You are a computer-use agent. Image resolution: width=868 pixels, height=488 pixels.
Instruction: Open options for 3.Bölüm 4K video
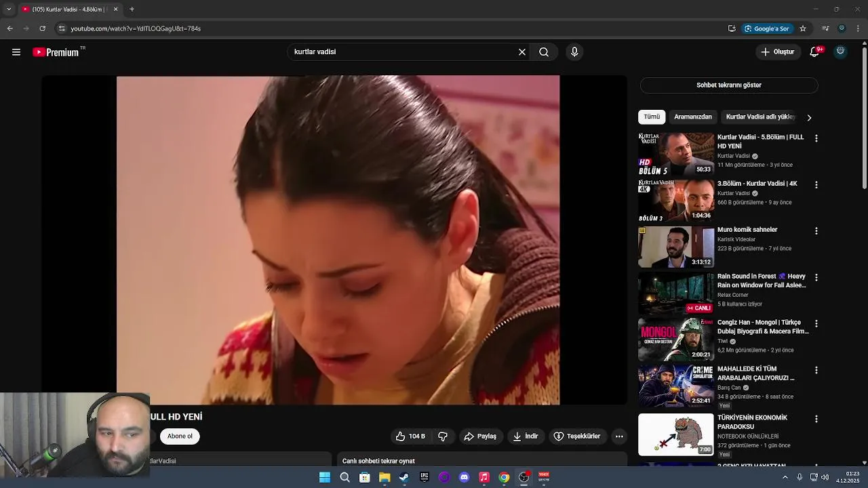tap(816, 185)
